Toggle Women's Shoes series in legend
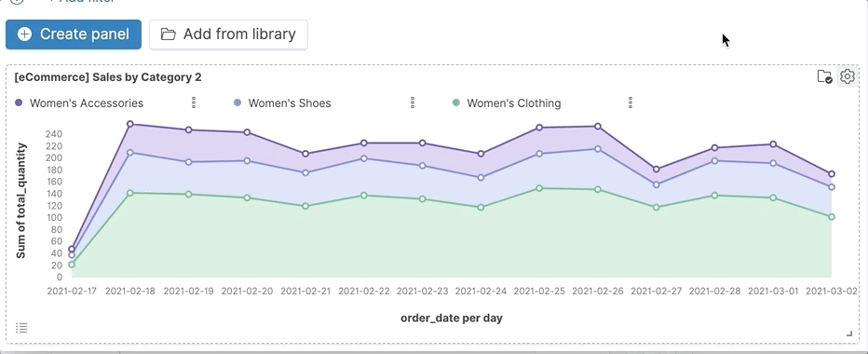This screenshot has height=354, width=868. [290, 103]
